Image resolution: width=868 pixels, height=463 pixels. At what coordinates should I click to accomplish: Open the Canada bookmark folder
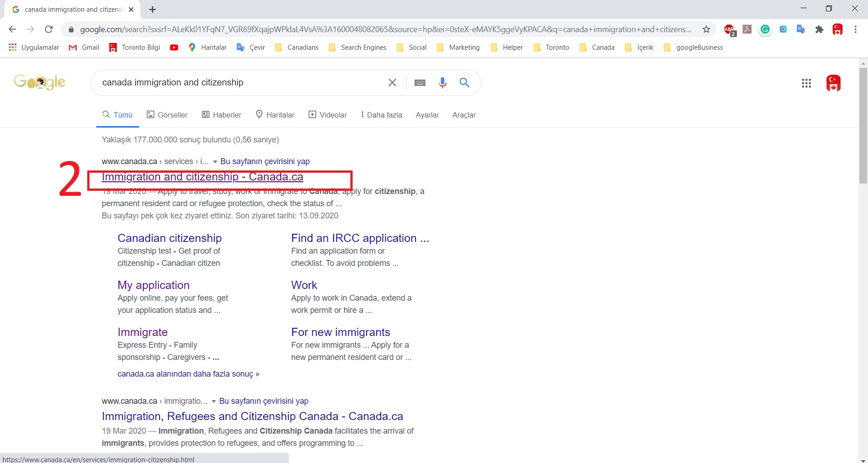[x=597, y=47]
